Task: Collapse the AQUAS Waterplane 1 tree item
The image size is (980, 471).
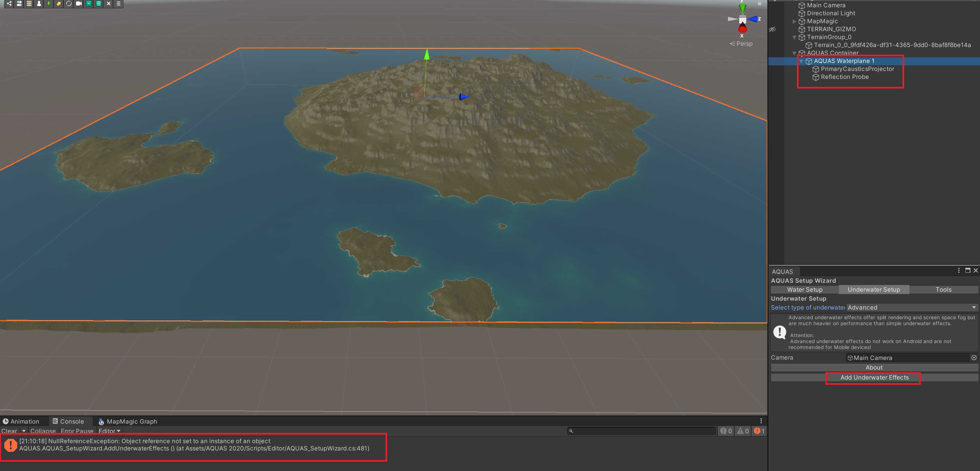Action: 801,61
